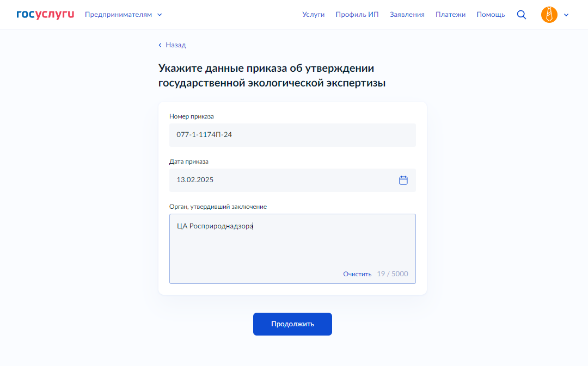The image size is (588, 366).
Task: Open the calendar date picker icon
Action: (403, 180)
